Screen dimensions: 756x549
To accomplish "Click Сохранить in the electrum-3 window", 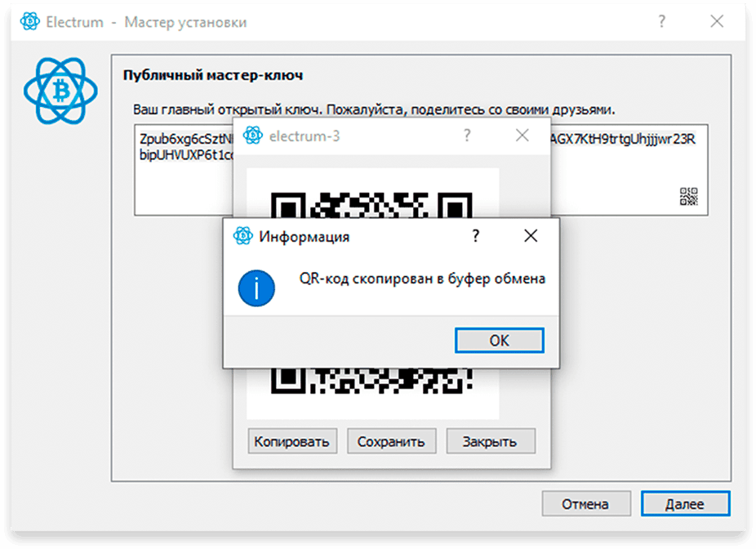I will click(x=391, y=441).
